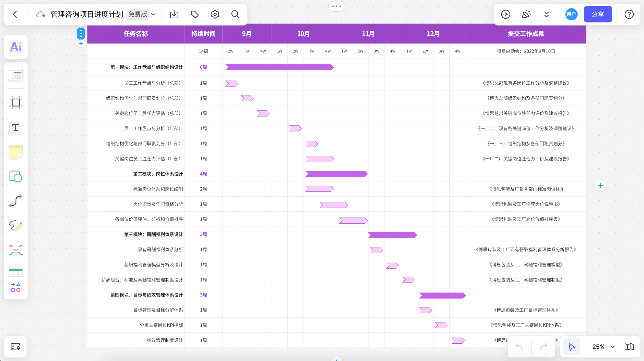Screen dimensions: 644x361
Task: Click the celebration party icon
Action: coord(526,14)
